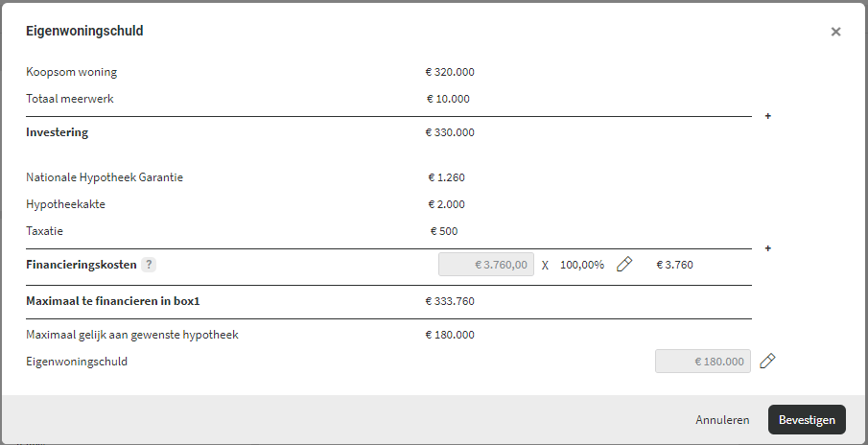Open the Financieringskosten help question mark
The height and width of the screenshot is (445, 868).
(149, 265)
